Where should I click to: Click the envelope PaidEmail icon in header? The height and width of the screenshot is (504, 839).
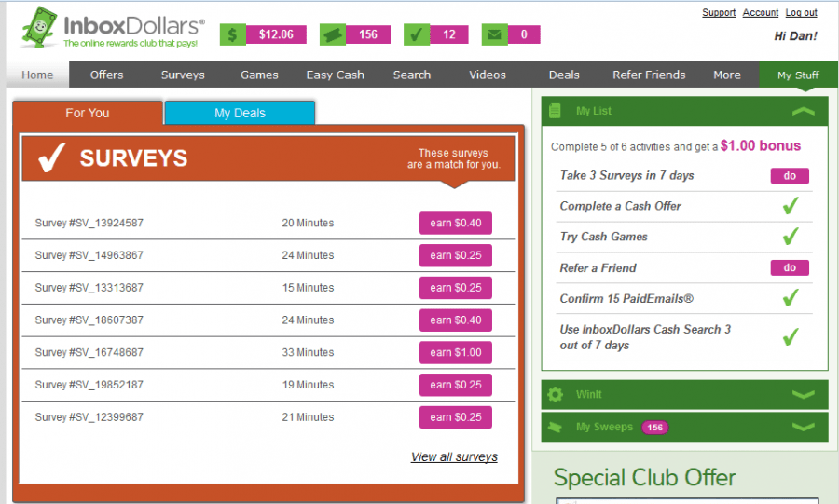pos(495,34)
